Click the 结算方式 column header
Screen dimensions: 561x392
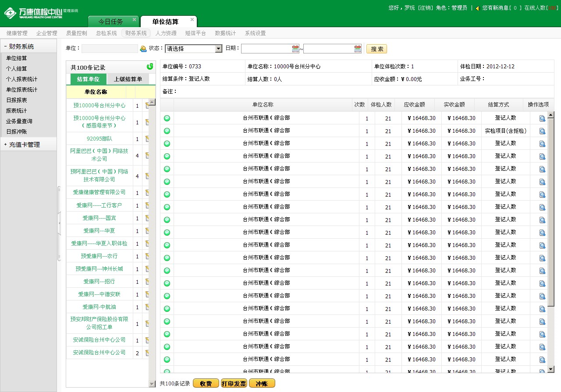(498, 105)
